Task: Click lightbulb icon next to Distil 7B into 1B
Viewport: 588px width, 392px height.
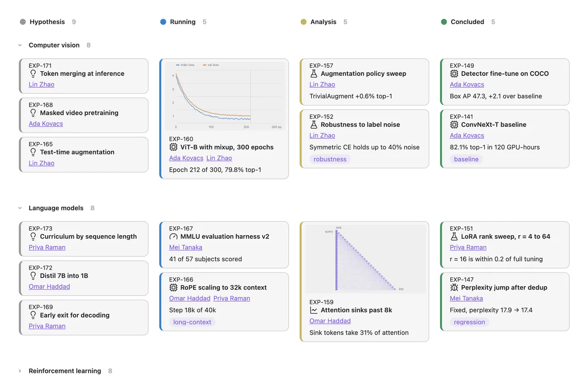Action: point(33,275)
